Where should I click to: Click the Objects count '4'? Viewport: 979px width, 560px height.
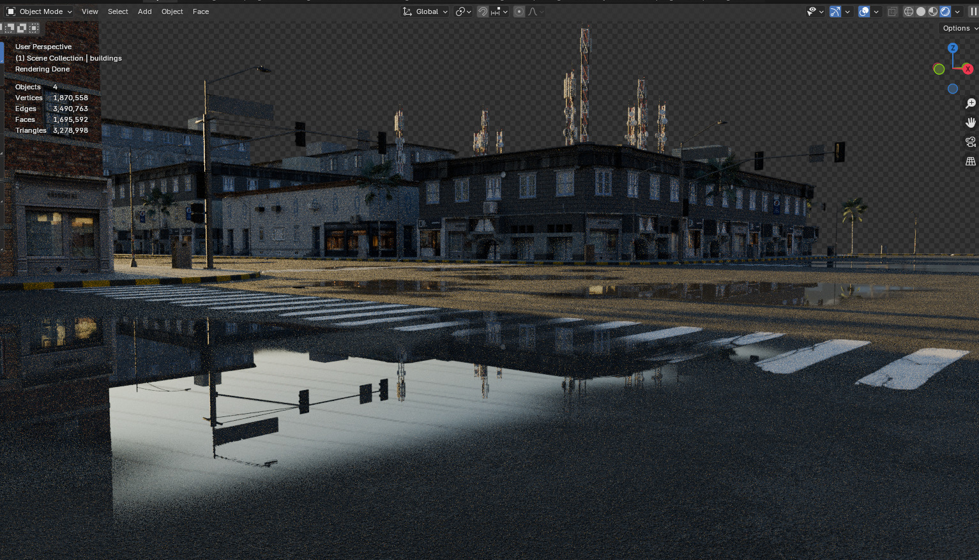[x=55, y=87]
